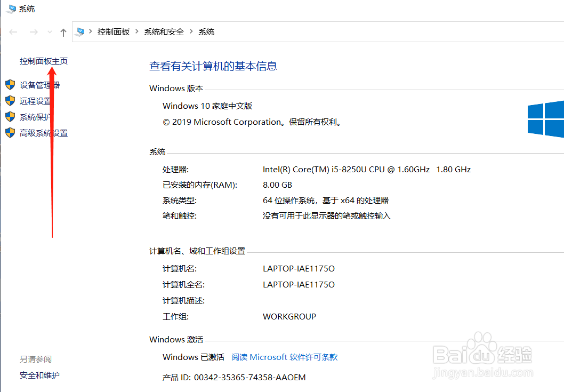Viewport: 564px width, 392px height.
Task: Open 设备管理器 link
Action: [39, 85]
